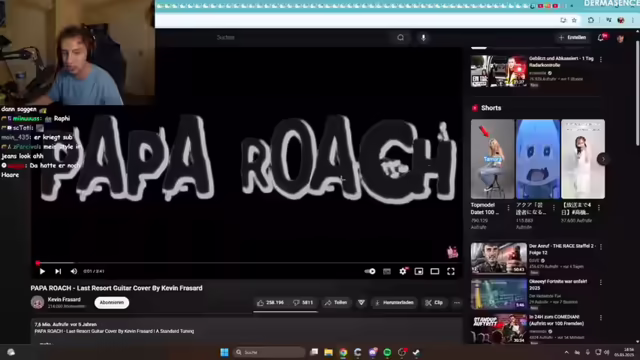Skip to the next video
The width and height of the screenshot is (640, 360).
58,271
